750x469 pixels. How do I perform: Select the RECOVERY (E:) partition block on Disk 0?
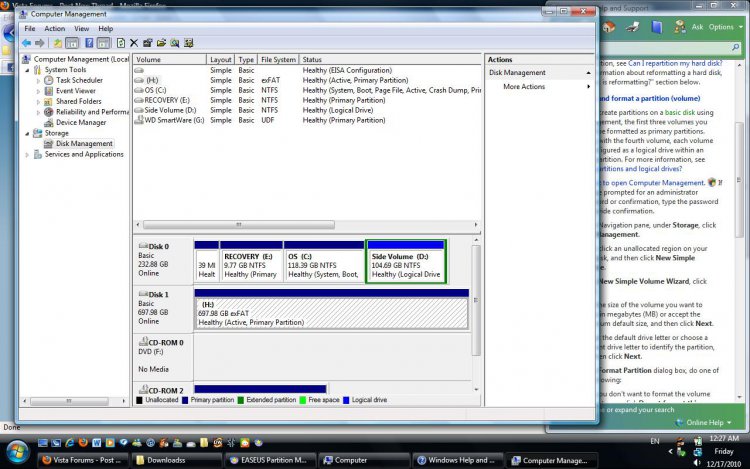point(251,262)
